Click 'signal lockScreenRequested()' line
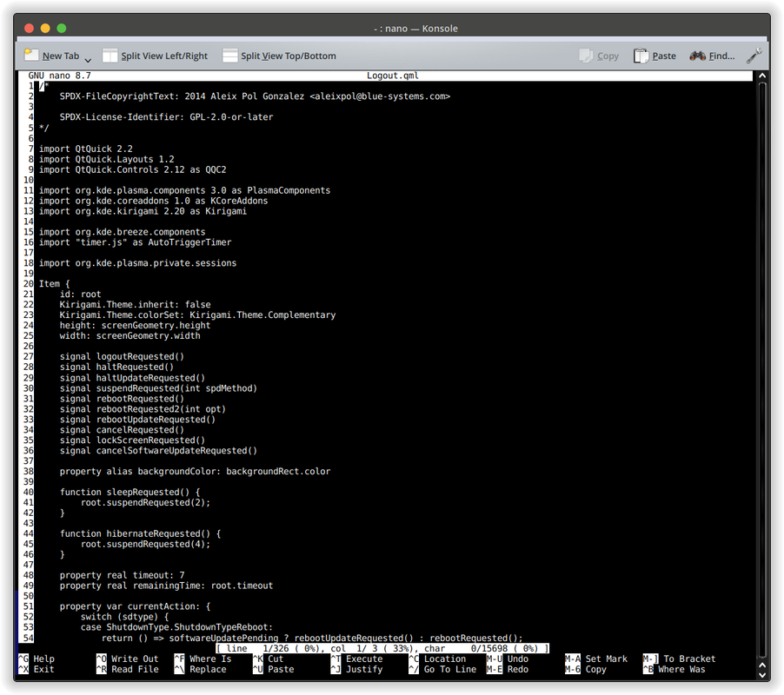The image size is (784, 695). 132,440
